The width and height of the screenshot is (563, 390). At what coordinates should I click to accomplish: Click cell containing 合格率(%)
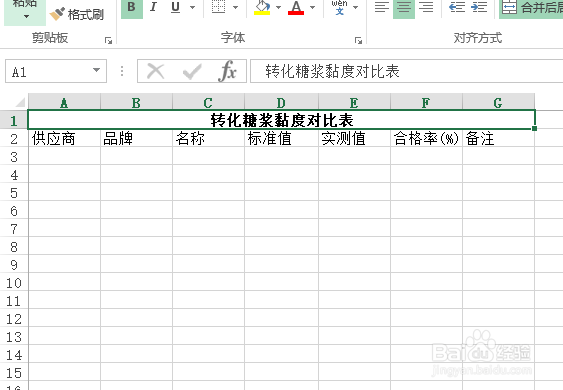[x=426, y=138]
